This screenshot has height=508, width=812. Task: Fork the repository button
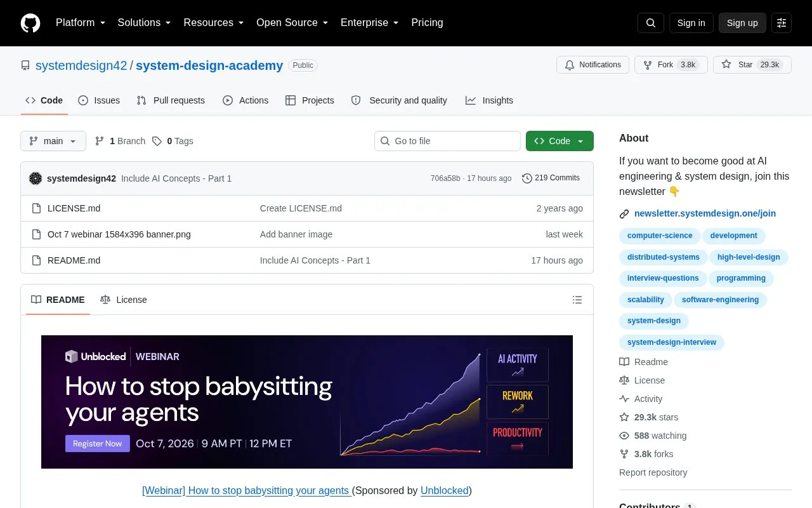pos(671,65)
